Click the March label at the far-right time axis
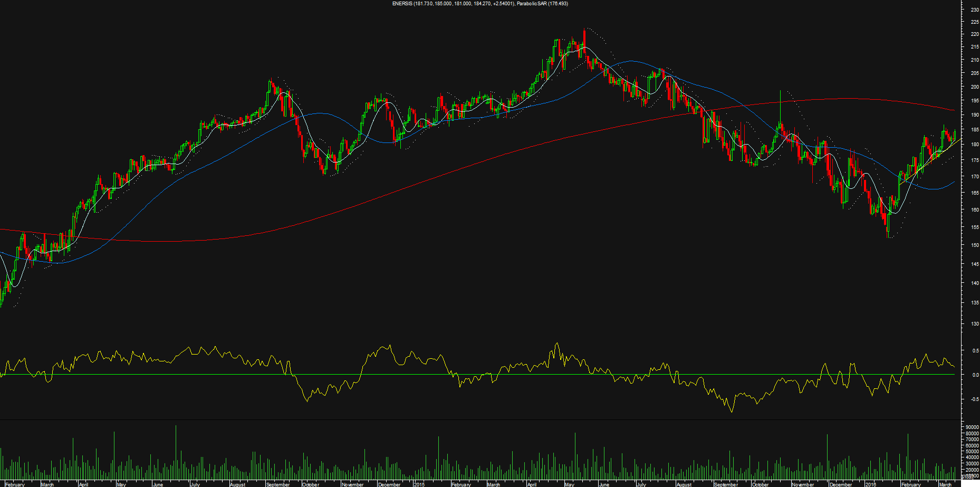980x487 pixels. (945, 484)
